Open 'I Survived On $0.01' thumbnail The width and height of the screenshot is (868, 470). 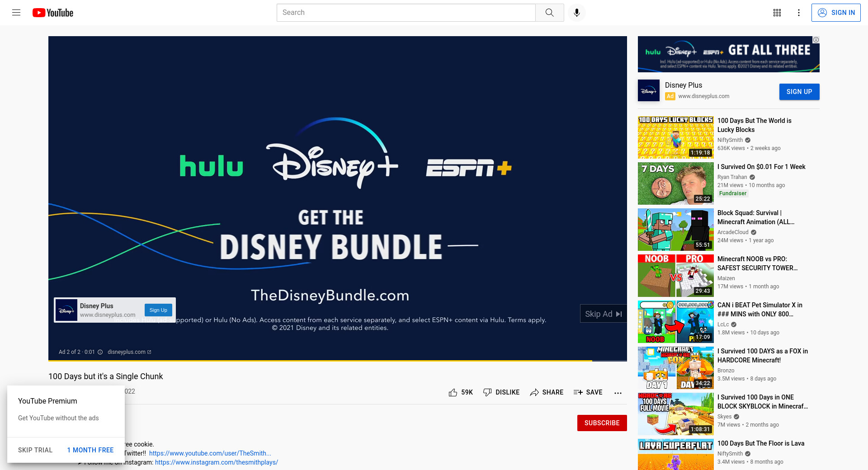click(675, 183)
